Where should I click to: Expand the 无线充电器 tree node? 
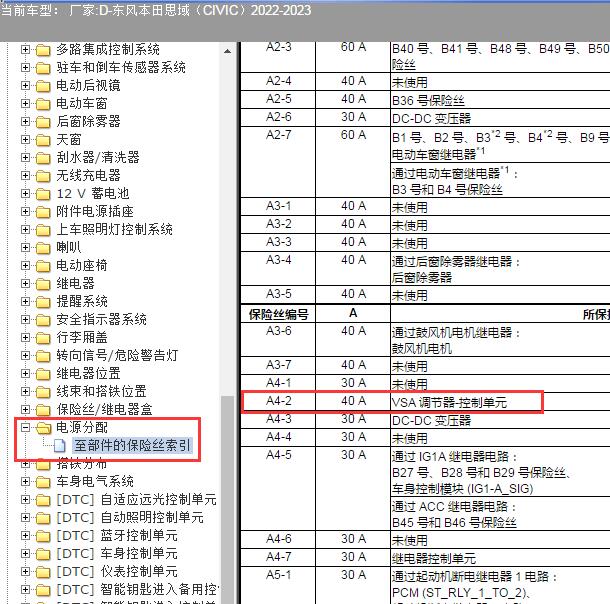coord(25,175)
